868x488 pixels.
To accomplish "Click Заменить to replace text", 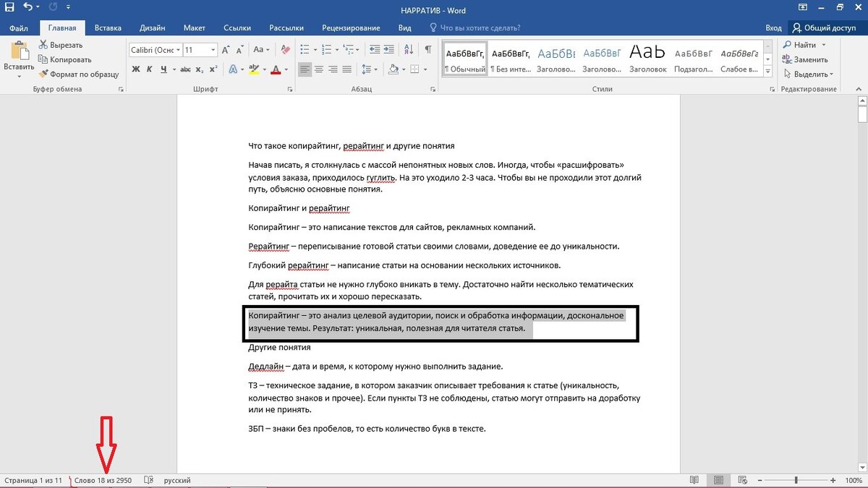I will click(805, 59).
